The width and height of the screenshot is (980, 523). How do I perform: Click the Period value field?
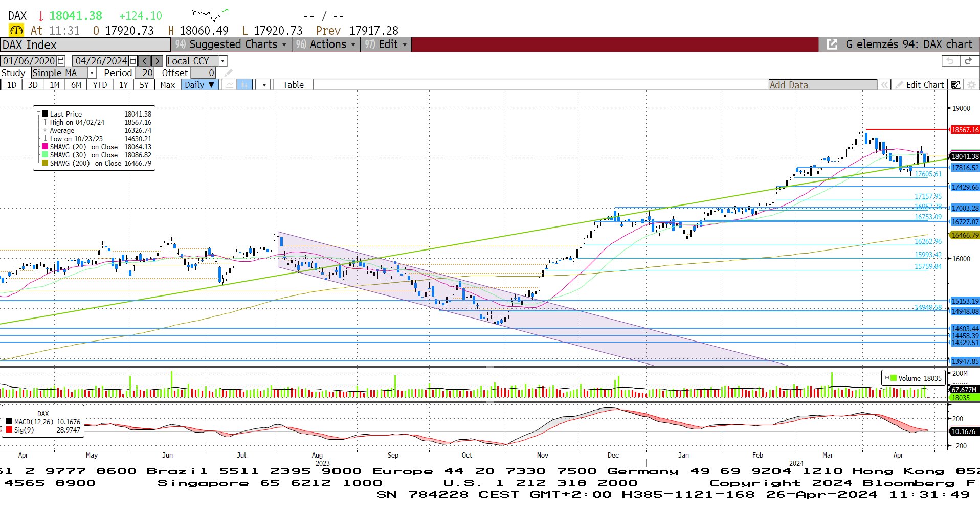pos(145,73)
